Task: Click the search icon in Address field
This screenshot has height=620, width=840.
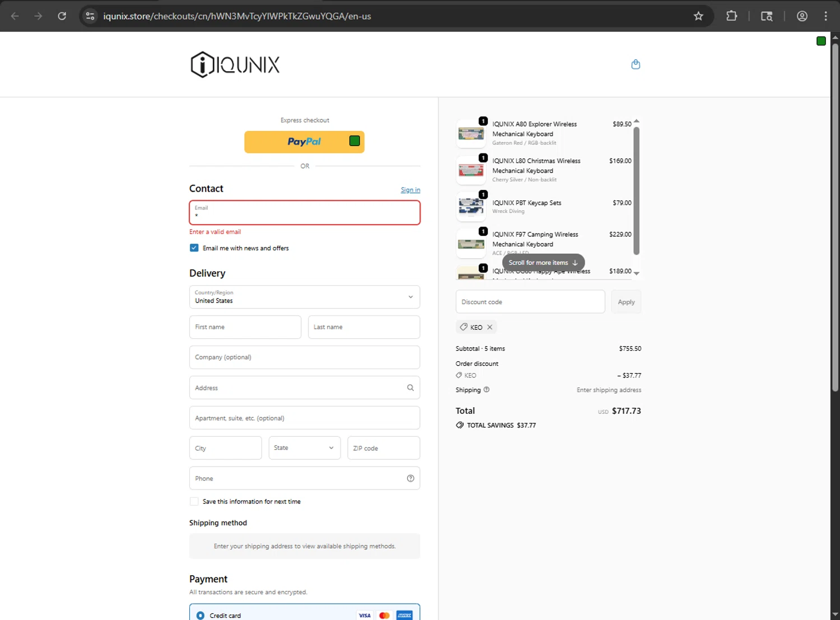Action: [410, 388]
